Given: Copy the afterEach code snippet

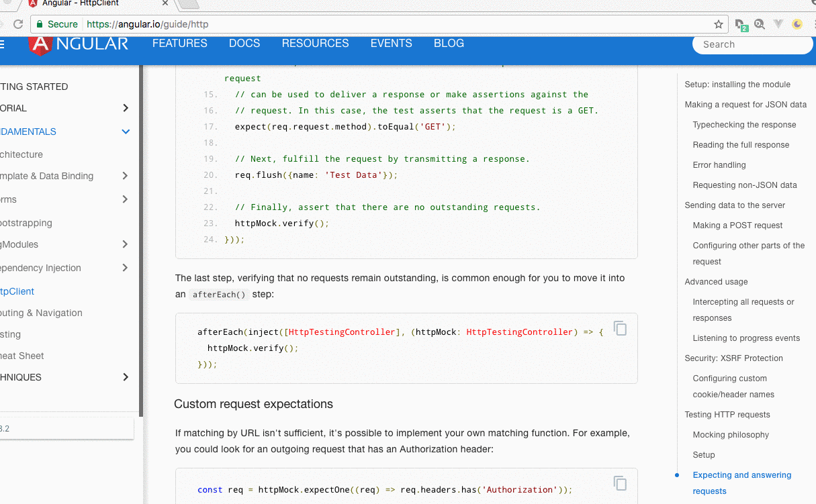Looking at the screenshot, I should point(621,328).
